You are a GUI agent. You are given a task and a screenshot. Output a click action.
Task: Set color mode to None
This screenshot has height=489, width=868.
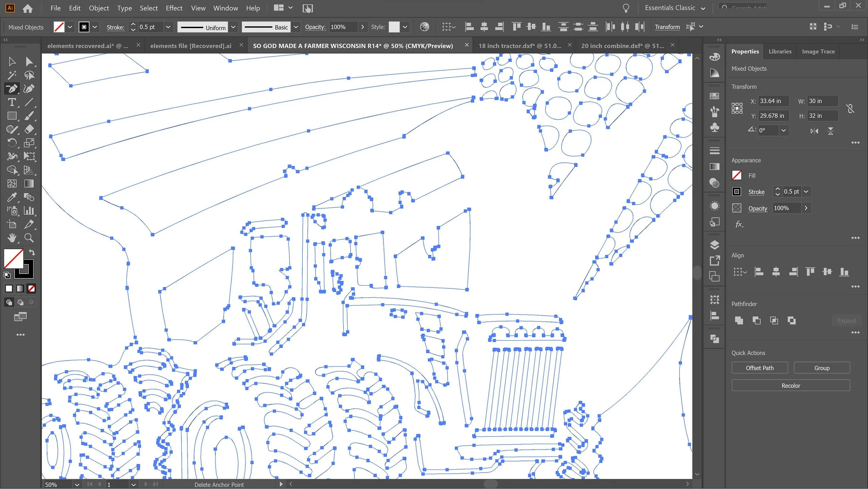point(32,288)
